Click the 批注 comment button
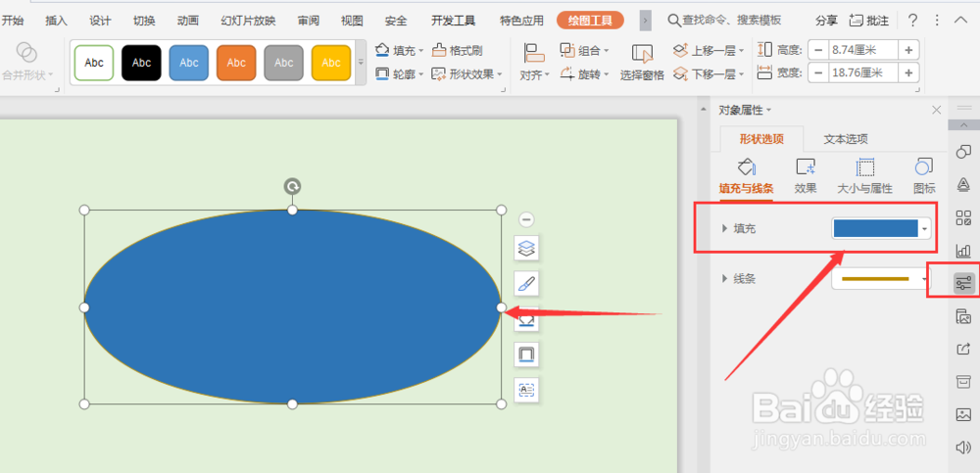 869,21
